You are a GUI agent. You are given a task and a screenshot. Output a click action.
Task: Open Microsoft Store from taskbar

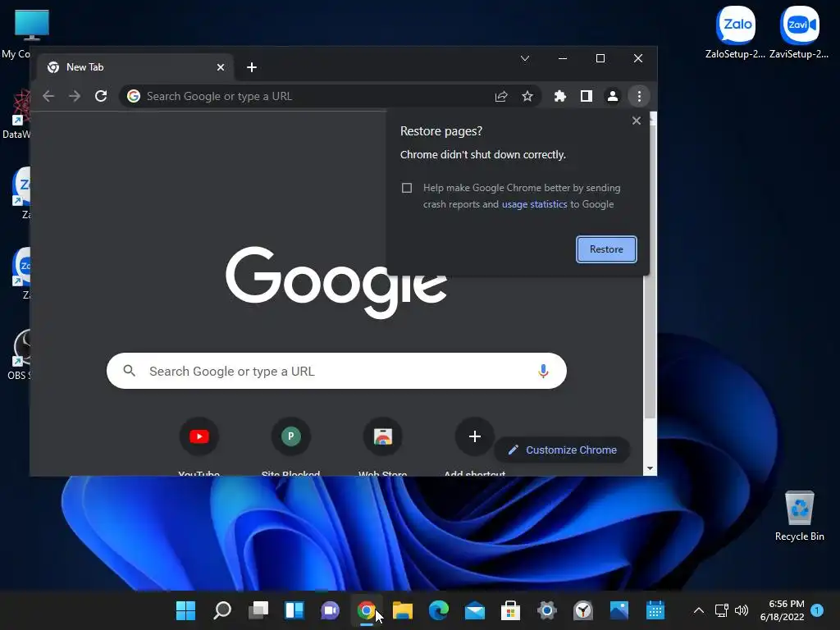click(510, 610)
